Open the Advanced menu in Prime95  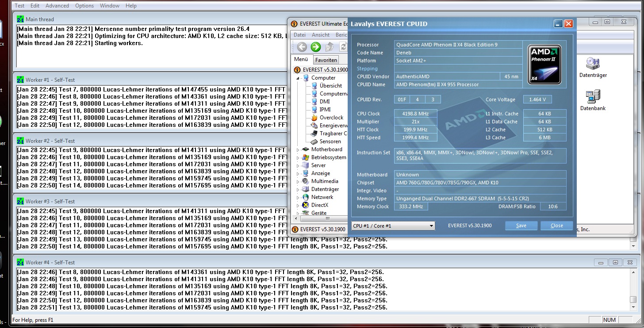point(57,6)
